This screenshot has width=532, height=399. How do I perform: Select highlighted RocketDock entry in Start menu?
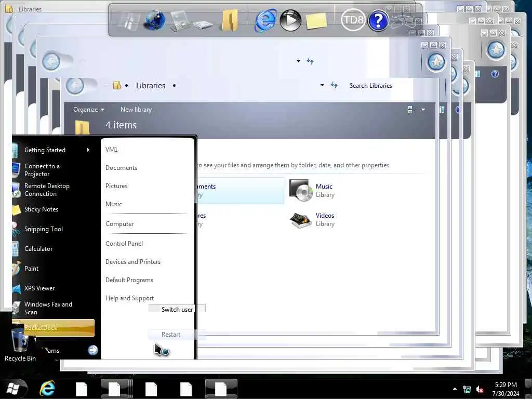point(54,328)
